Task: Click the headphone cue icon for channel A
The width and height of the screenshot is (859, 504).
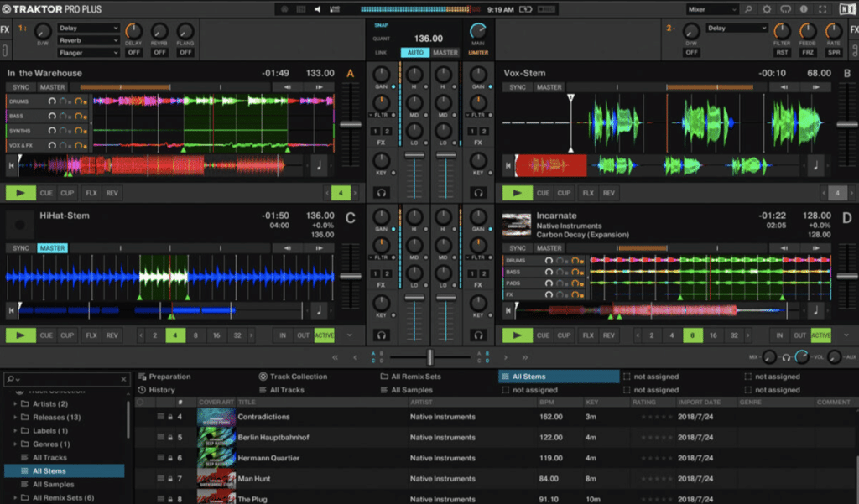Action: pyautogui.click(x=382, y=193)
